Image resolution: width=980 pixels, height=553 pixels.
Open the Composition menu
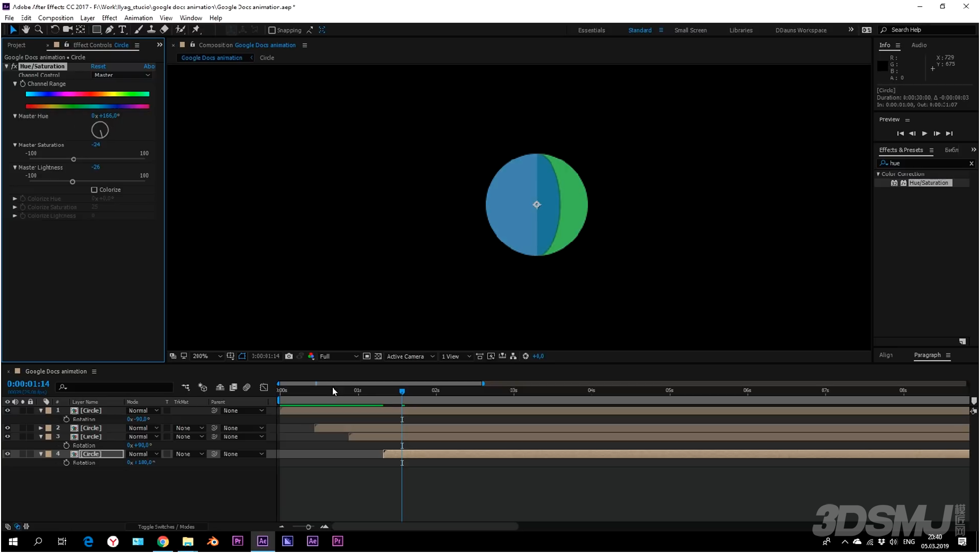tap(56, 18)
